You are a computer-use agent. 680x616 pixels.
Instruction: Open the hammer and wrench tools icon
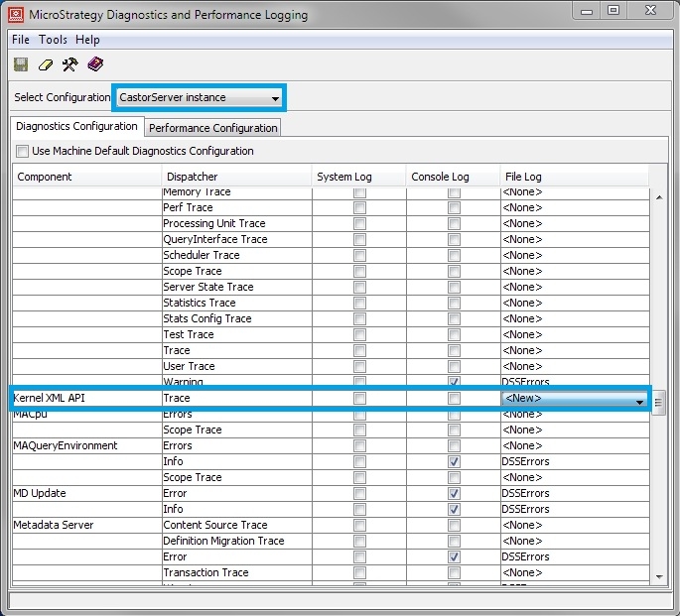click(x=69, y=64)
